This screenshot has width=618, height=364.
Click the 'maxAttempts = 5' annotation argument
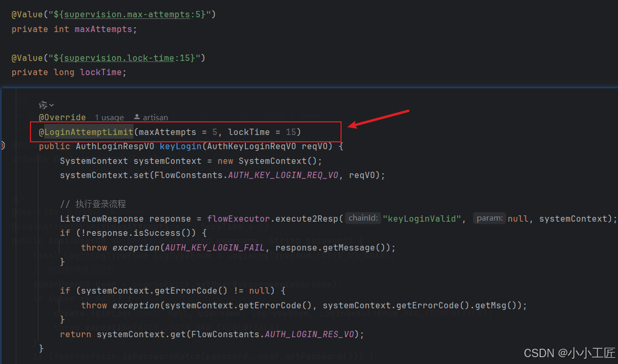click(x=178, y=132)
